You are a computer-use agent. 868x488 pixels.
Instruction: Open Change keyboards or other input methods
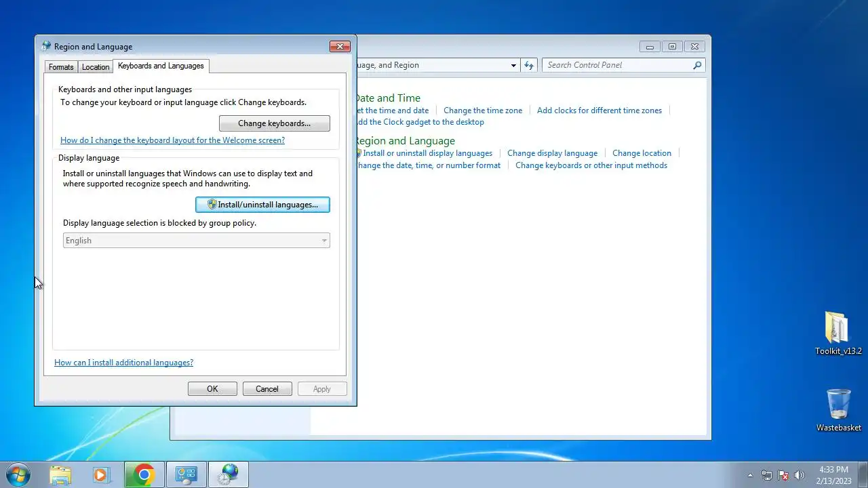click(591, 165)
